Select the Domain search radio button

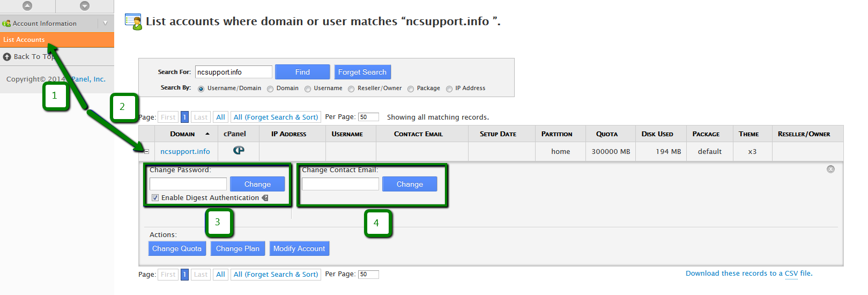270,89
